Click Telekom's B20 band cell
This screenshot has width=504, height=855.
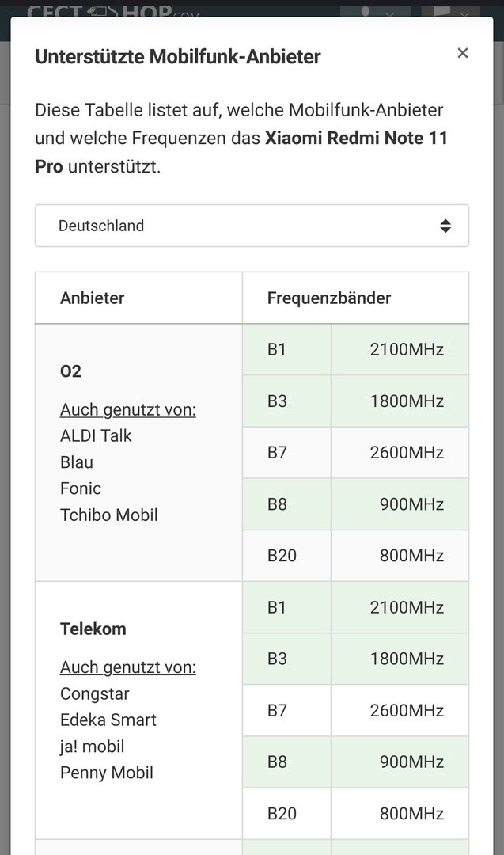(x=286, y=814)
